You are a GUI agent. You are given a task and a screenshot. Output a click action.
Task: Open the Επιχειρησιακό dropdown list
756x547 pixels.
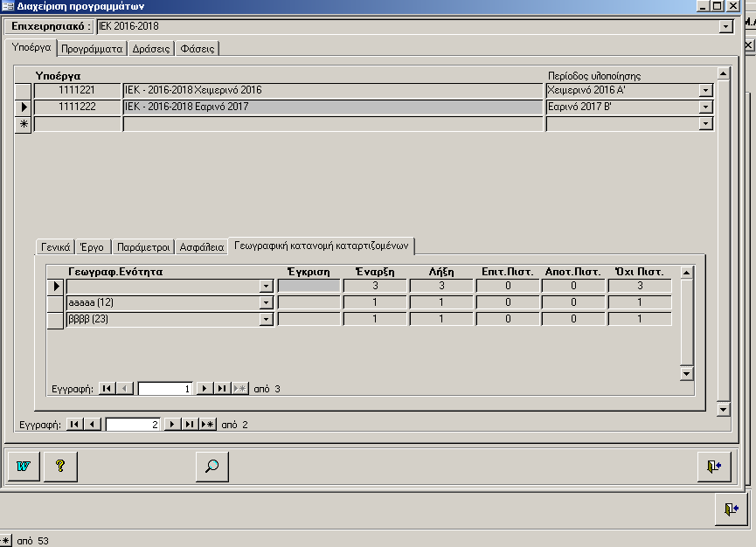pyautogui.click(x=725, y=27)
